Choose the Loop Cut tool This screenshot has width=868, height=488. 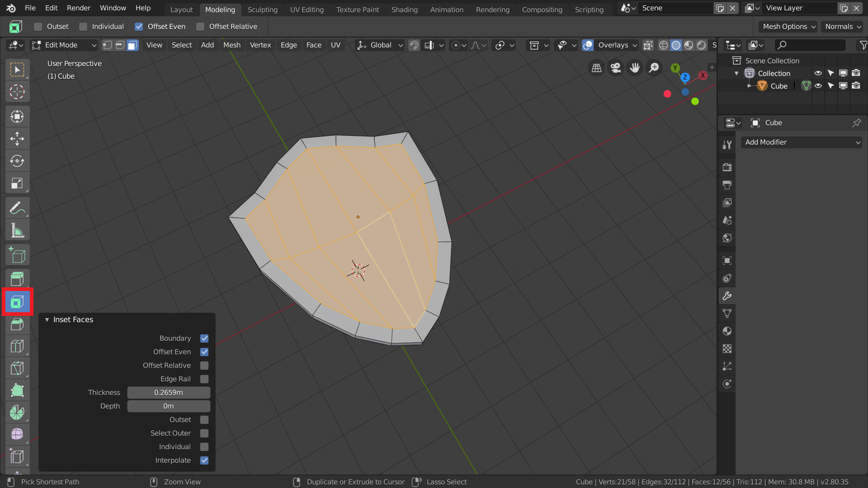(x=17, y=346)
